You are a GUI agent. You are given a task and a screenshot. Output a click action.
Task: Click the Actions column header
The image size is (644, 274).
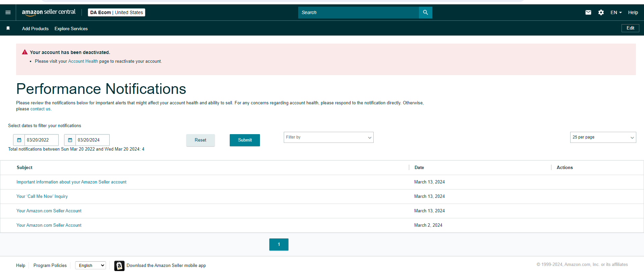click(x=565, y=168)
